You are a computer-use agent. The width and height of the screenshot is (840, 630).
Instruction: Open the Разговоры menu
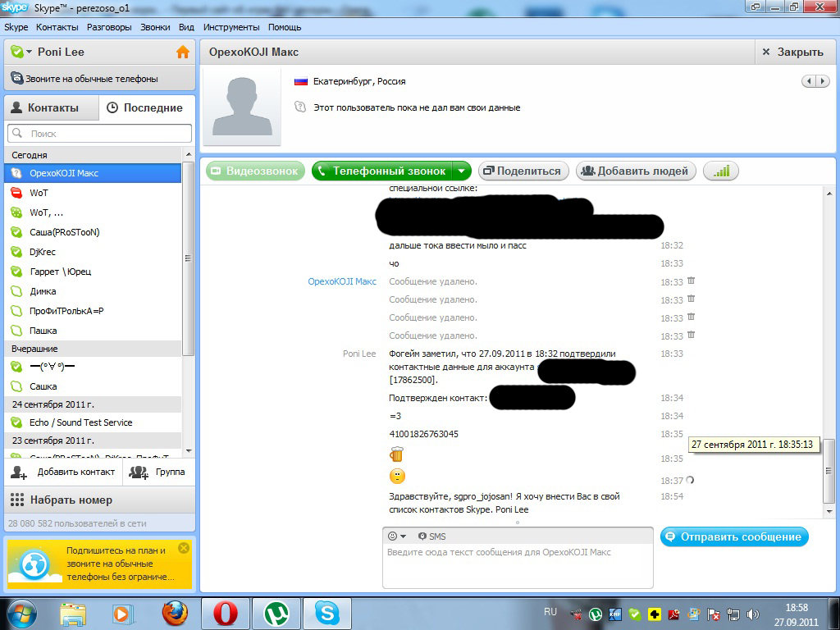pos(109,27)
